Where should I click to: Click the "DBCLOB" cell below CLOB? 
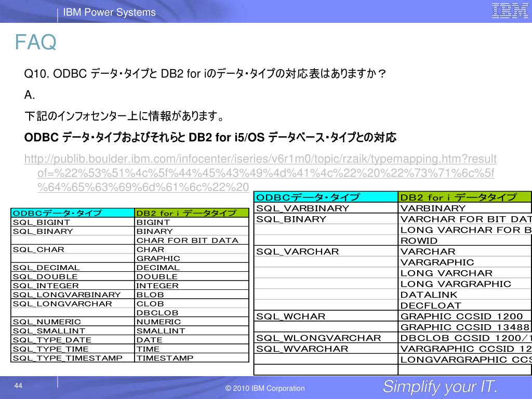pyautogui.click(x=192, y=313)
